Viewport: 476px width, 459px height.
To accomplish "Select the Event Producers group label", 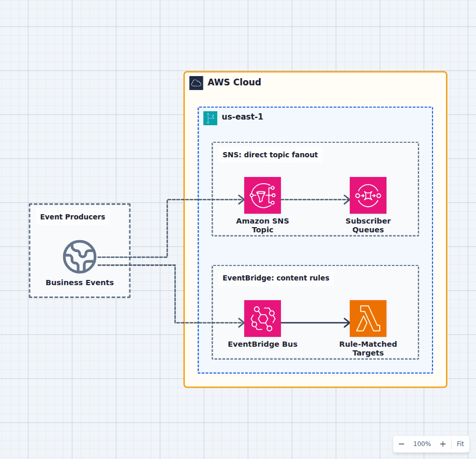I will click(x=72, y=217).
